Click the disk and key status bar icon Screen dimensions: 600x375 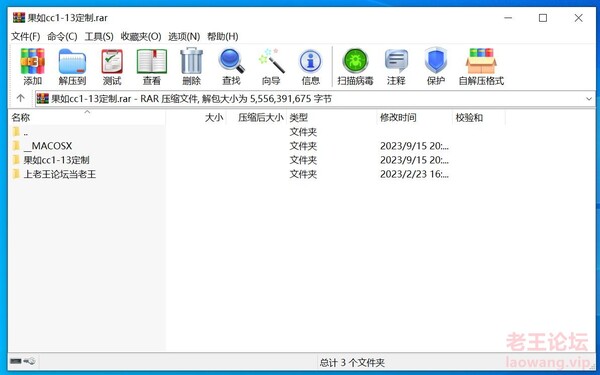23,361
